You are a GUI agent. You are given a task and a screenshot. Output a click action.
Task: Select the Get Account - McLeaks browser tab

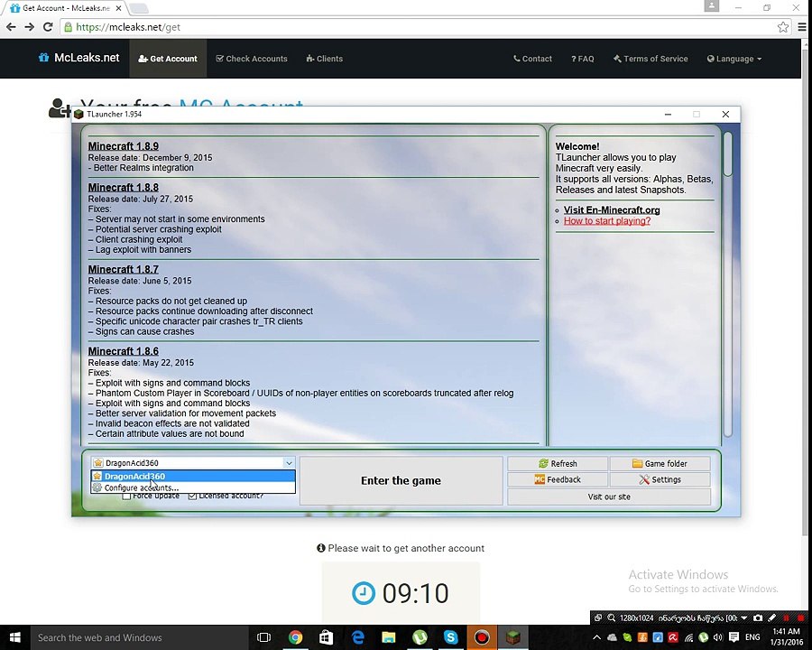point(66,8)
